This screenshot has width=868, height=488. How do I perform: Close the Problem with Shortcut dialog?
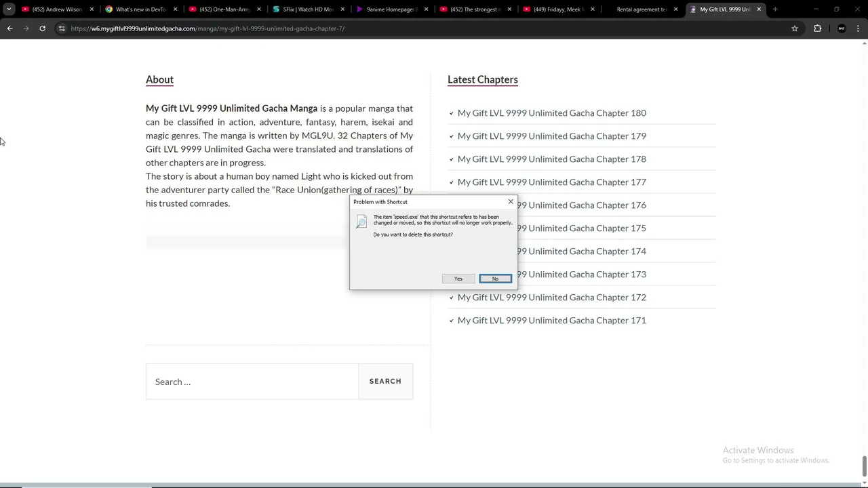tap(511, 201)
